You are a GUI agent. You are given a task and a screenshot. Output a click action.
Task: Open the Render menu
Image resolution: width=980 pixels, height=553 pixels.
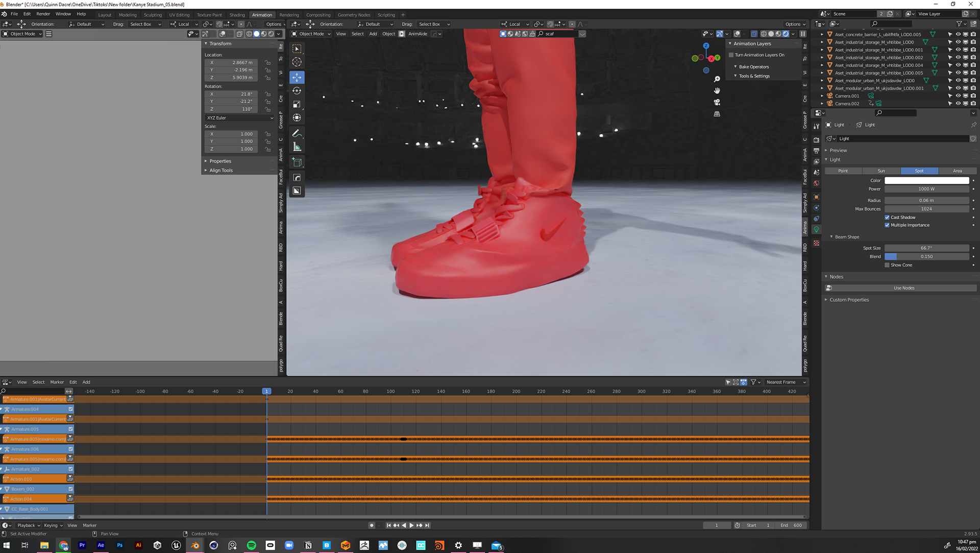pyautogui.click(x=43, y=14)
